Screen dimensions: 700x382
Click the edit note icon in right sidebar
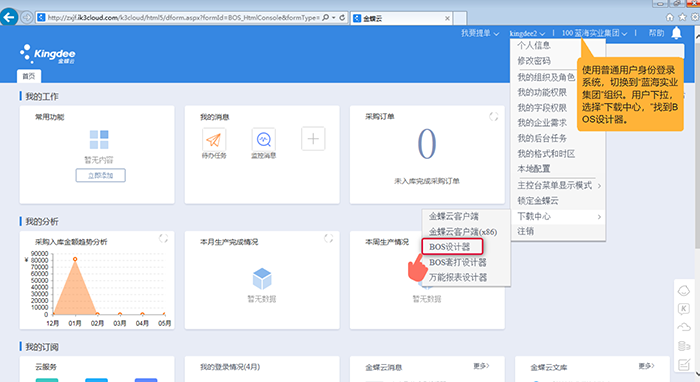tap(684, 365)
